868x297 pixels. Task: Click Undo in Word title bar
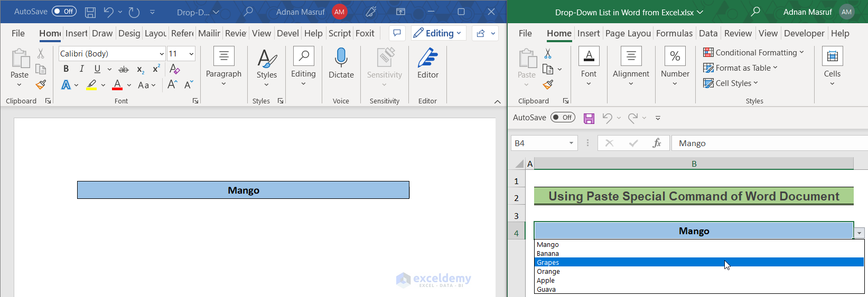[x=109, y=12]
